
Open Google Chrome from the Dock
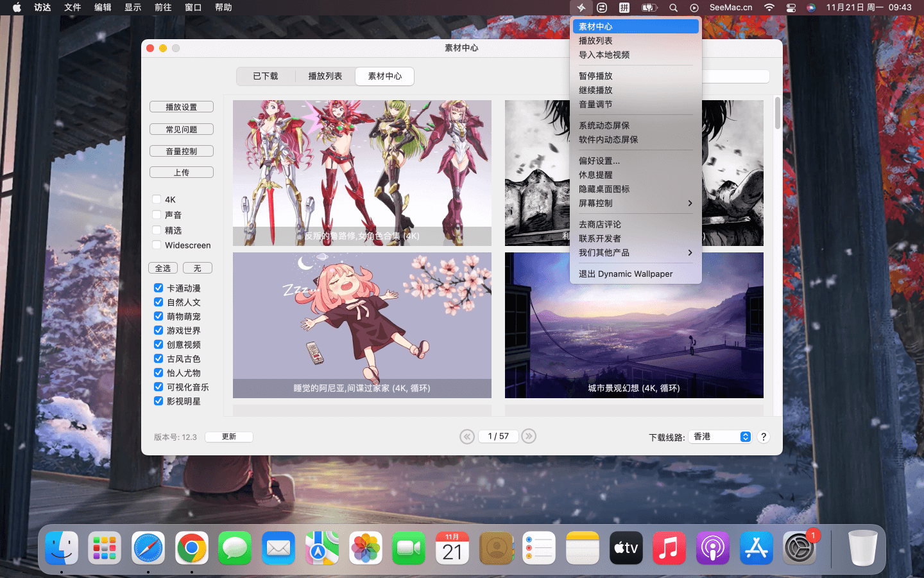click(192, 548)
